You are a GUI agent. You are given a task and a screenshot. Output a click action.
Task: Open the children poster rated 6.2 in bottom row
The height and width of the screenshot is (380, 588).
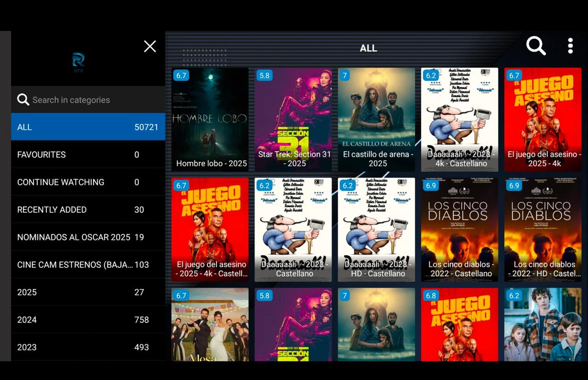tap(543, 324)
